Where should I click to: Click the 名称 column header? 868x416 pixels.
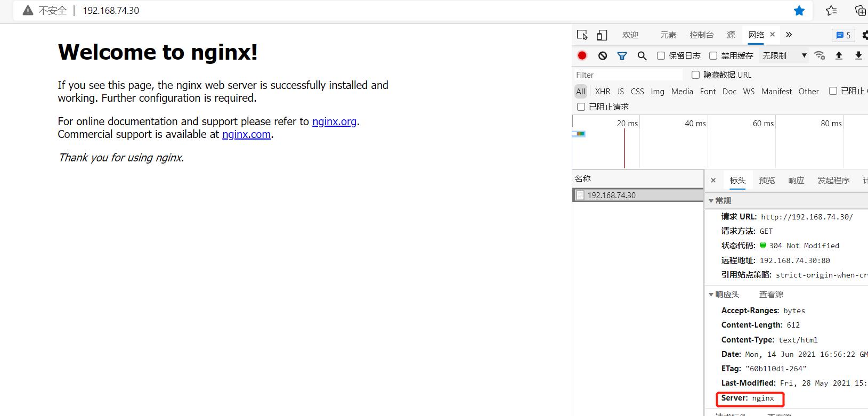coord(638,178)
